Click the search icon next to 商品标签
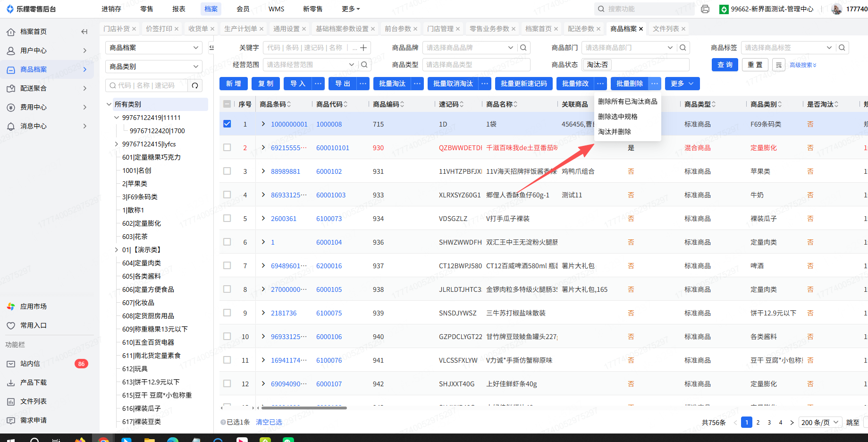 [x=842, y=48]
